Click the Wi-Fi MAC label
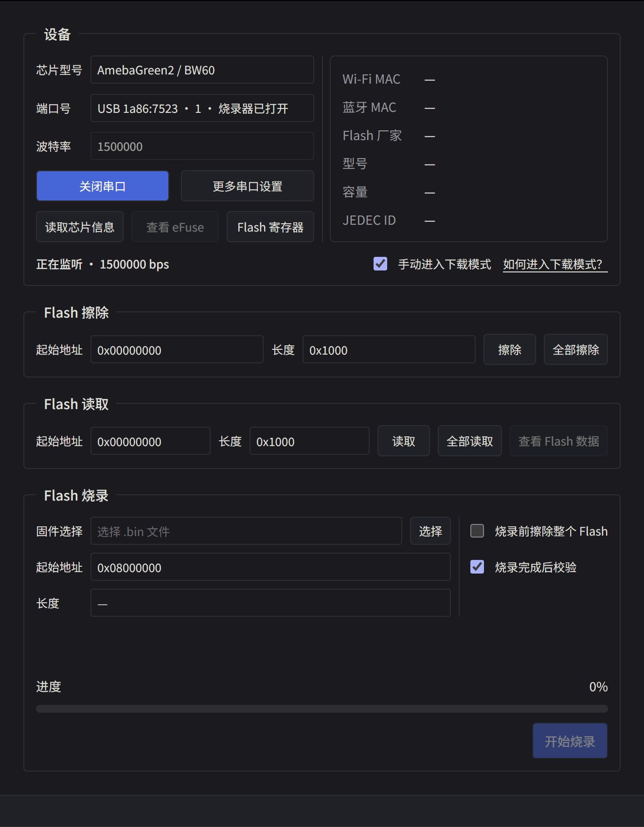 click(372, 79)
